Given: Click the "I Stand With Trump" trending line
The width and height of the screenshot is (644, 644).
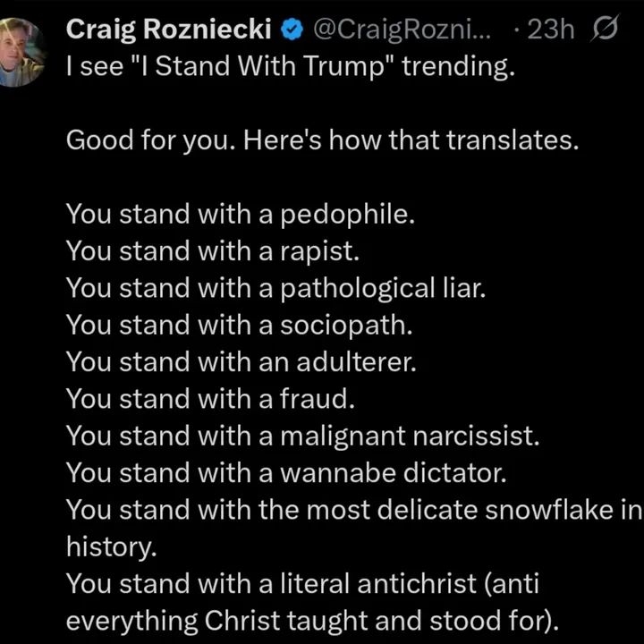Looking at the screenshot, I should coord(291,69).
